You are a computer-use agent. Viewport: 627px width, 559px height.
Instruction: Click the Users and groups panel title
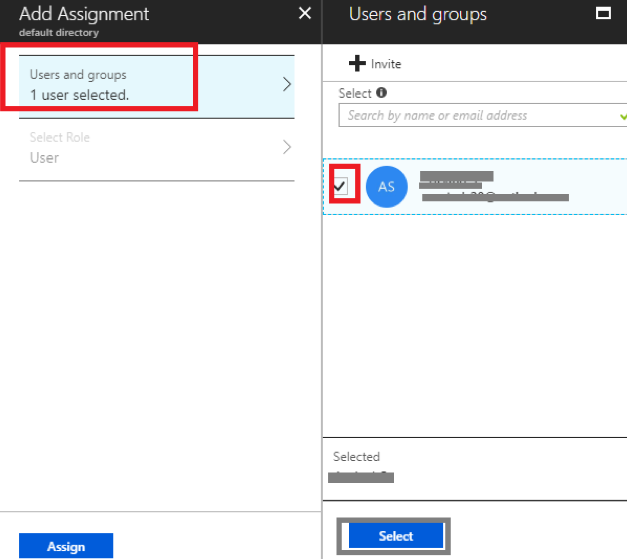pos(418,14)
